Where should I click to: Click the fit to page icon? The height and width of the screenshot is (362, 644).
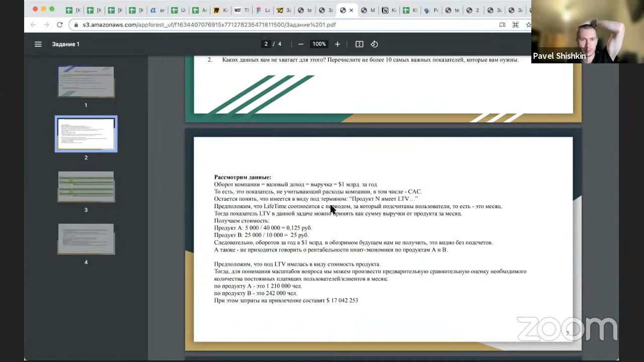(x=359, y=44)
